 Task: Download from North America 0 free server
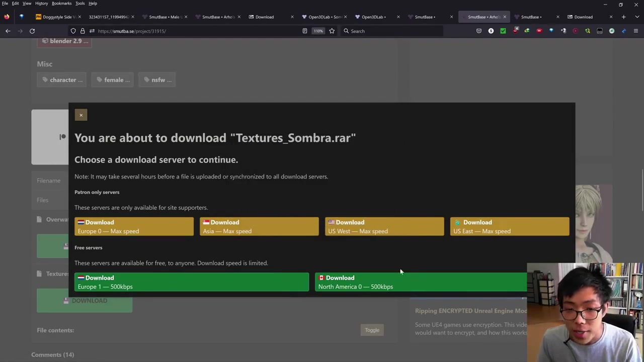(421, 282)
